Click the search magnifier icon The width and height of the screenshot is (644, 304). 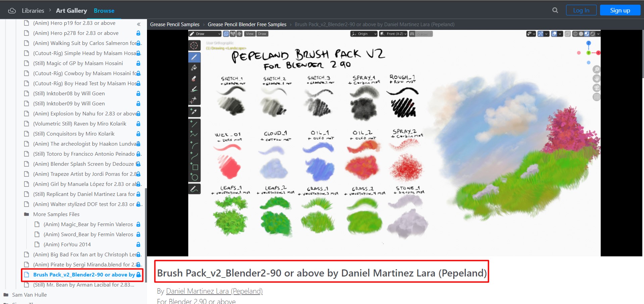click(x=555, y=10)
